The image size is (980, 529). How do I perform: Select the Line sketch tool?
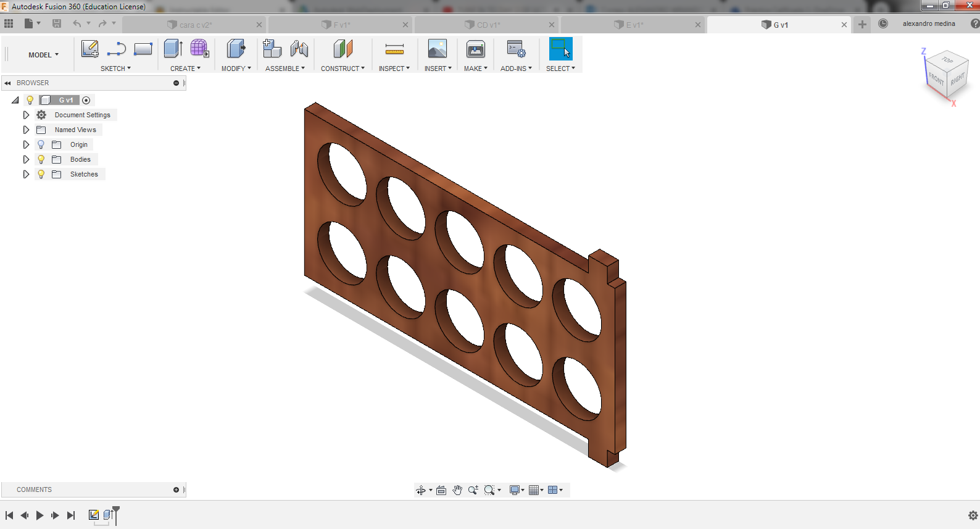(116, 49)
